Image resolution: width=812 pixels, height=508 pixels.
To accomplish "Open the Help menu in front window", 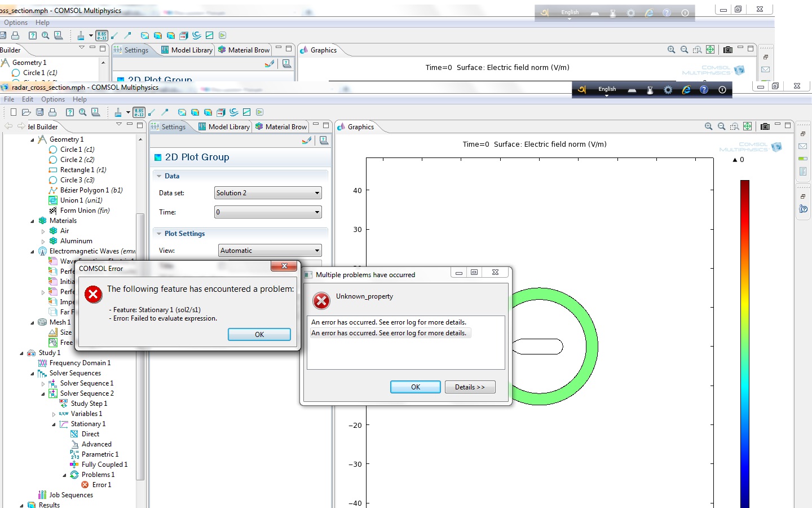I will coord(80,99).
